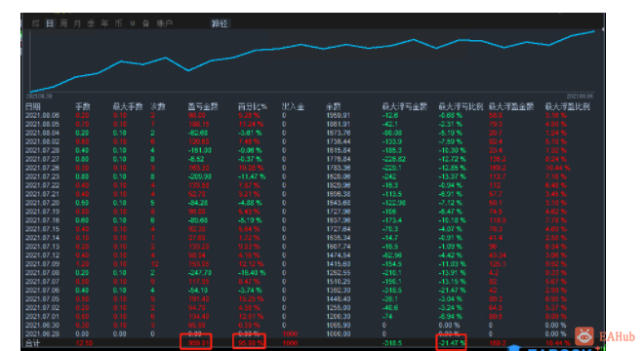Sort by the 余额 column header
644x351 pixels.
[333, 106]
